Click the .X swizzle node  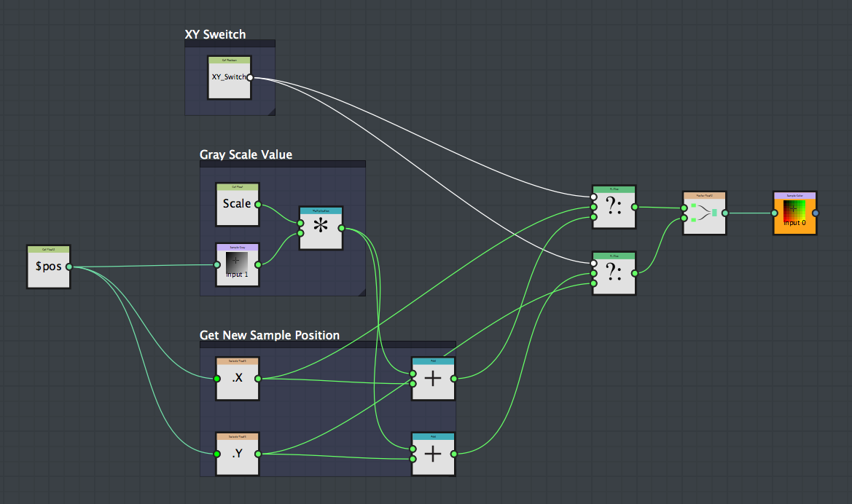(237, 378)
